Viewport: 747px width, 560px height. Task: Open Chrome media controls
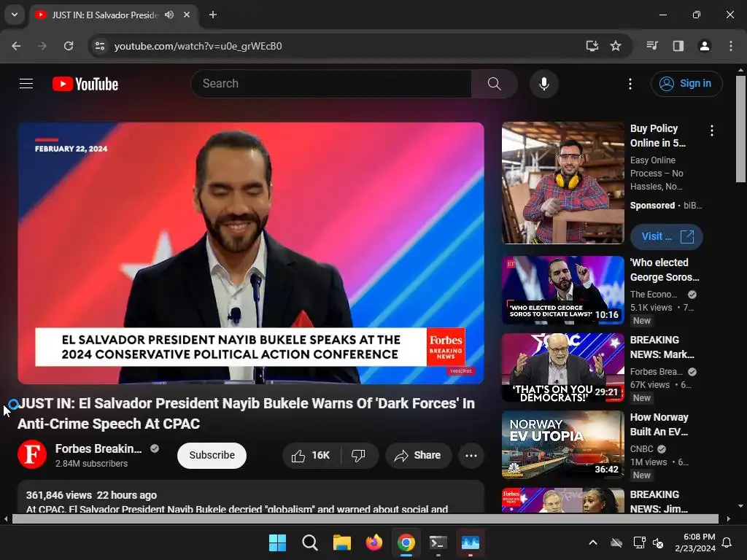[x=651, y=46]
